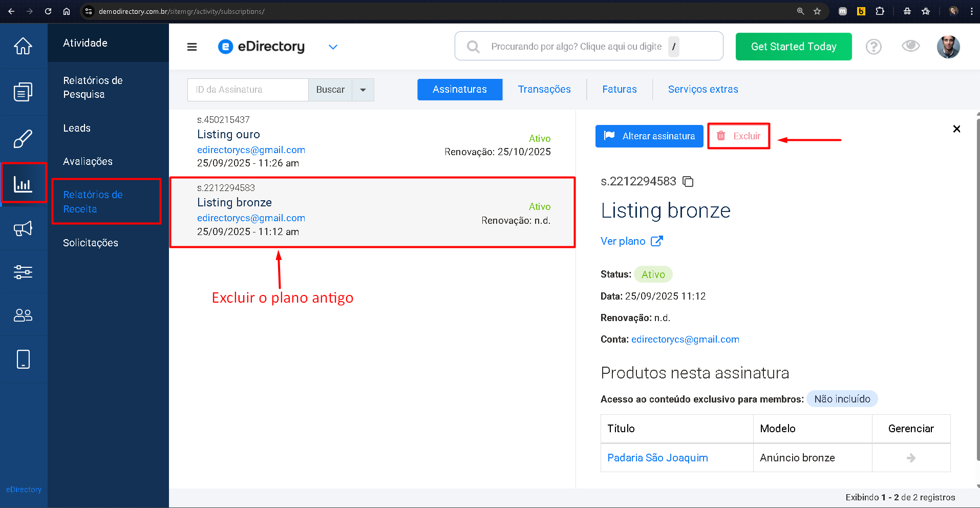Click the Atividade section header
Image resolution: width=980 pixels, height=508 pixels.
(85, 43)
